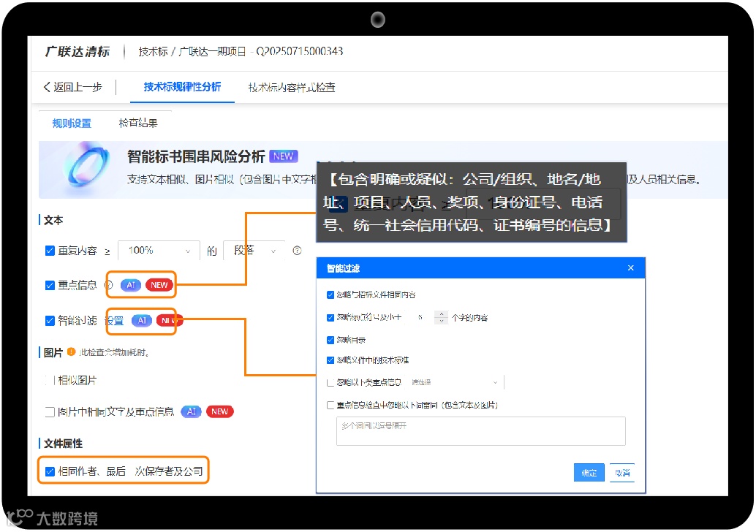Toggle the 重复内容 checkbox
The image size is (756, 532).
click(x=50, y=251)
